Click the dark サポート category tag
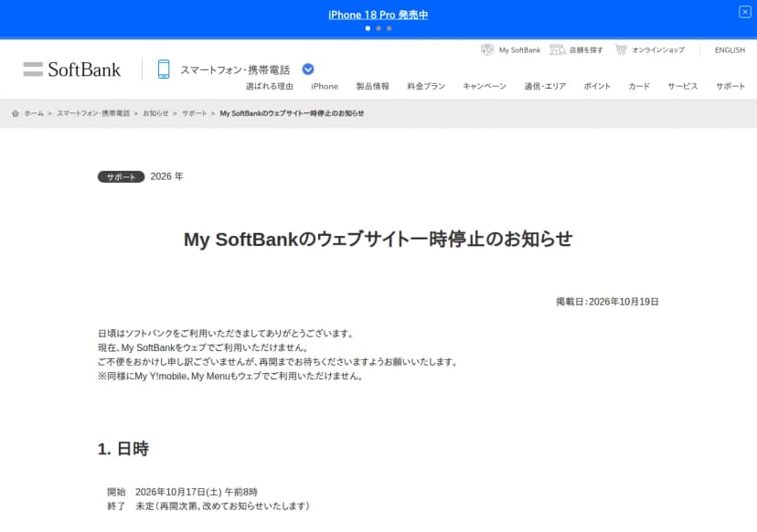The height and width of the screenshot is (532, 757). pyautogui.click(x=121, y=176)
